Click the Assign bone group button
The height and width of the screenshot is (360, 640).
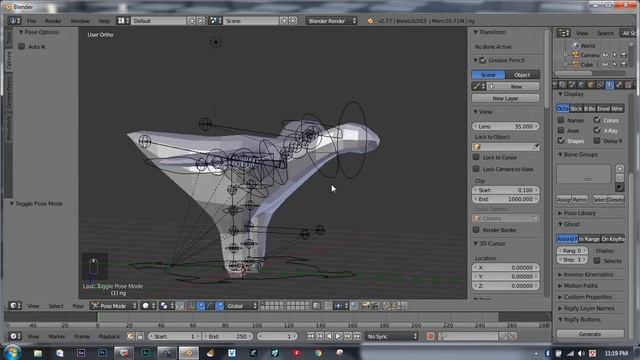tap(564, 199)
